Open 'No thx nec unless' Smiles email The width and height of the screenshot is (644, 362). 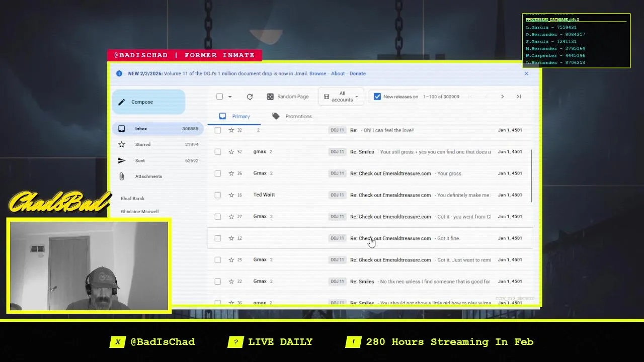pyautogui.click(x=370, y=282)
